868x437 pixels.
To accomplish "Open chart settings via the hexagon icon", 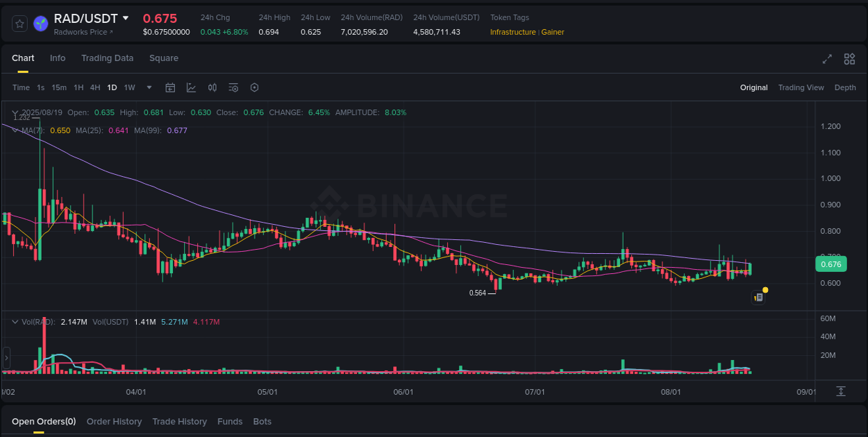I will (x=254, y=87).
